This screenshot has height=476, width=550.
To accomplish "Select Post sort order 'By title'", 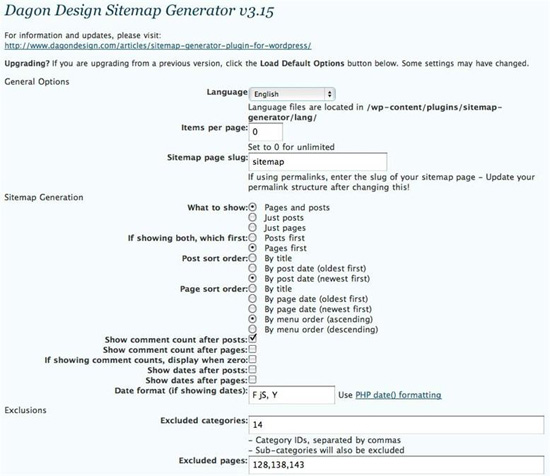I will [253, 258].
